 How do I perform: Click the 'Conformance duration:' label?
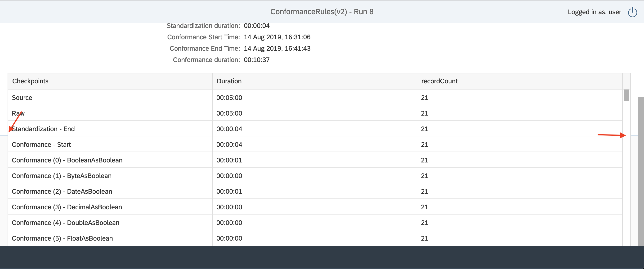pos(206,60)
